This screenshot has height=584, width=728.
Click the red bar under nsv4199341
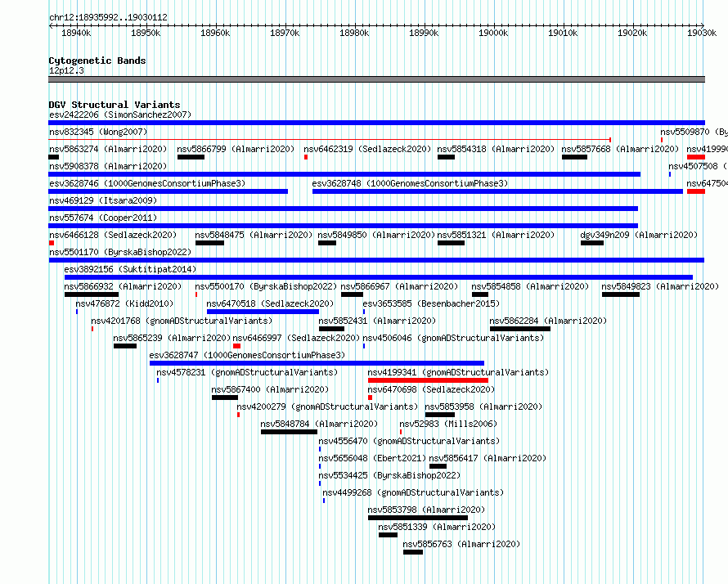coord(428,380)
